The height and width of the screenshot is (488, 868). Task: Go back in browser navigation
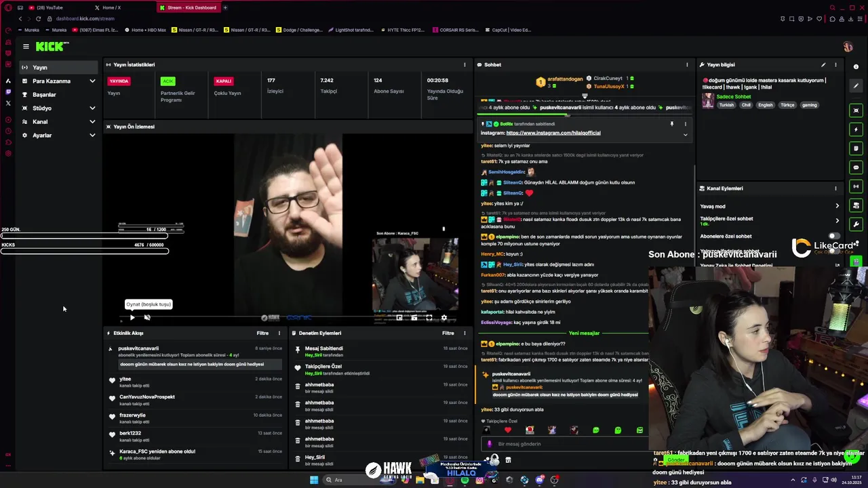pos(20,18)
